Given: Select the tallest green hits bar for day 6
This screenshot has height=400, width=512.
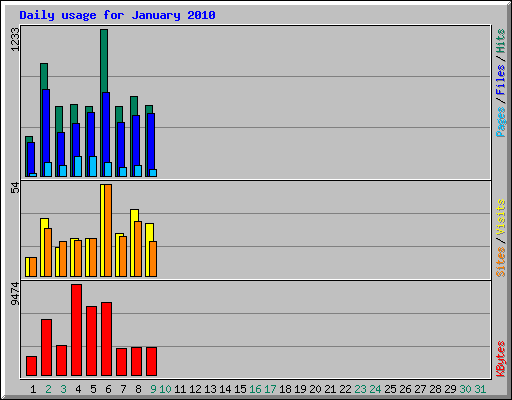Looking at the screenshot, I should tap(104, 61).
